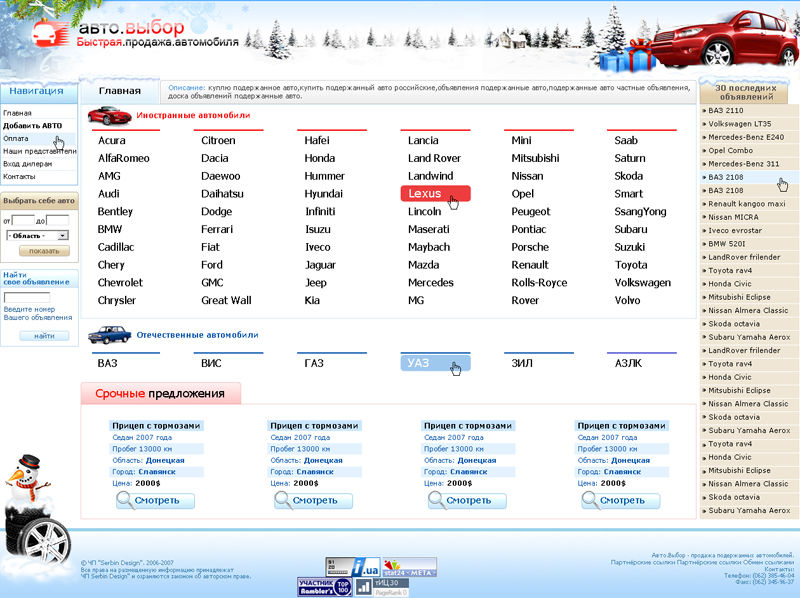This screenshot has width=800, height=598.
Task: Click the 'показать' button
Action: pos(44,251)
